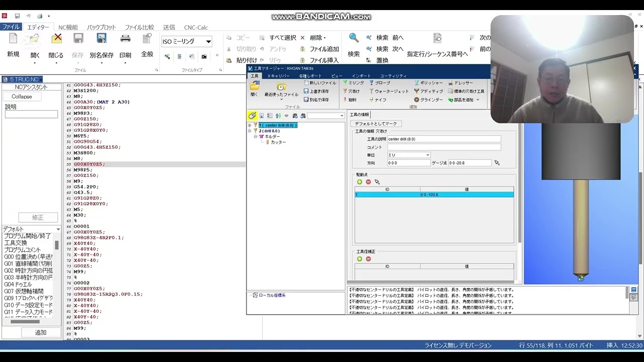Click 貼り付け (Paste) in the editor ribbon
This screenshot has width=644, height=362.
pyautogui.click(x=242, y=60)
